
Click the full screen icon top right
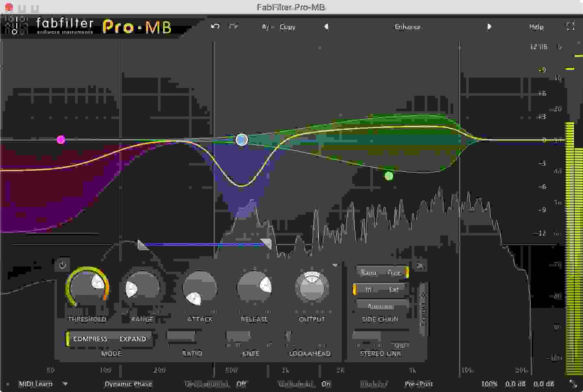pyautogui.click(x=569, y=27)
